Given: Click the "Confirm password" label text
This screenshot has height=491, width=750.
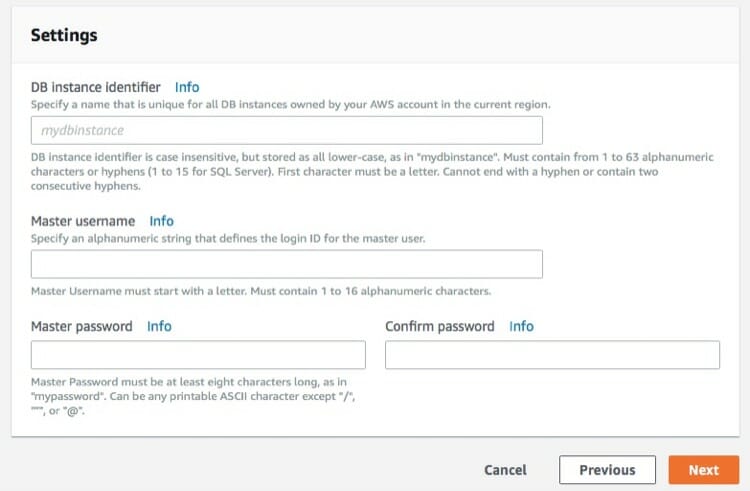Looking at the screenshot, I should click(x=440, y=326).
